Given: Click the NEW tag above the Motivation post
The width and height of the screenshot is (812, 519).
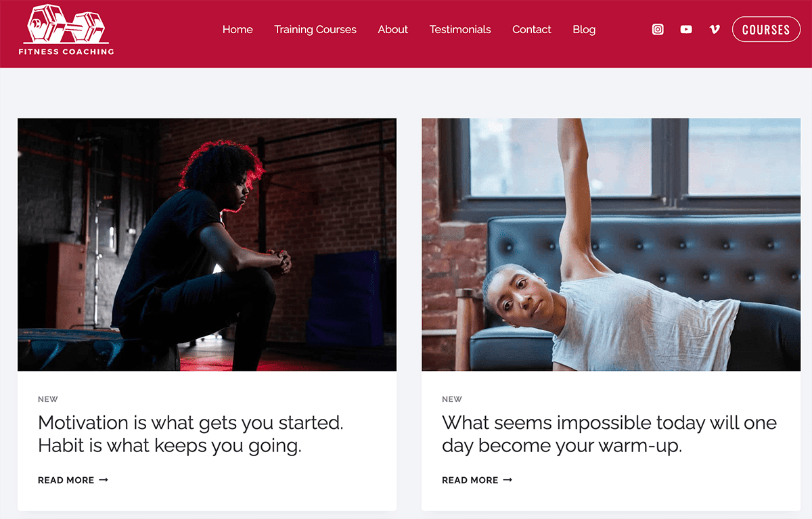Looking at the screenshot, I should coord(48,399).
